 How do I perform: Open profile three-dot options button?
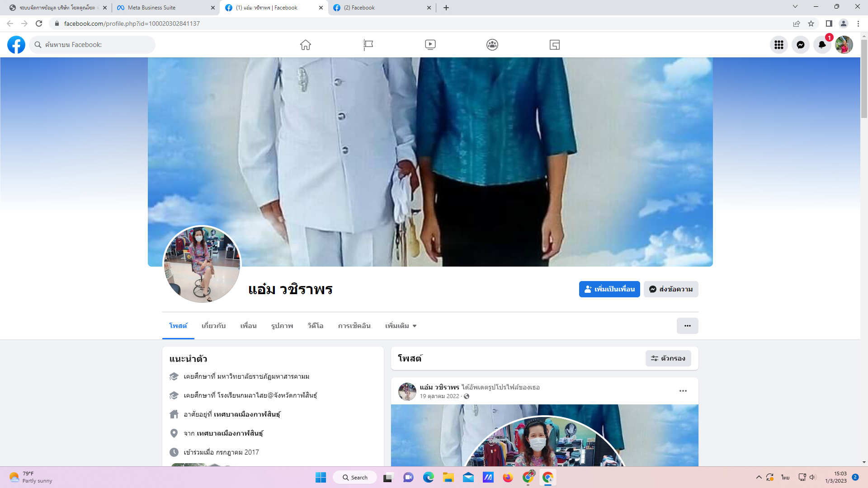pos(687,326)
